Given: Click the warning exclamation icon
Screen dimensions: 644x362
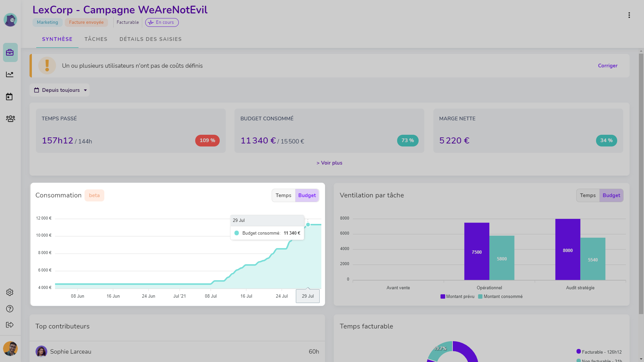Looking at the screenshot, I should (x=47, y=66).
